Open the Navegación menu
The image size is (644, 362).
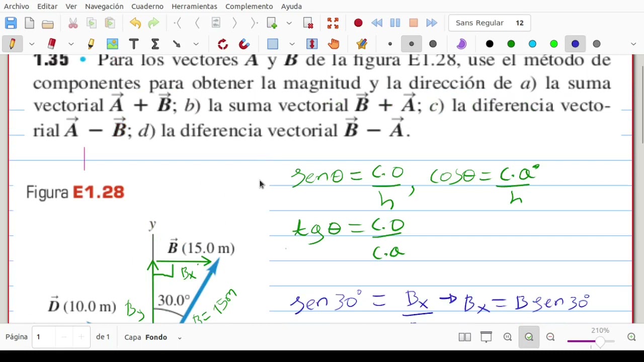(104, 7)
